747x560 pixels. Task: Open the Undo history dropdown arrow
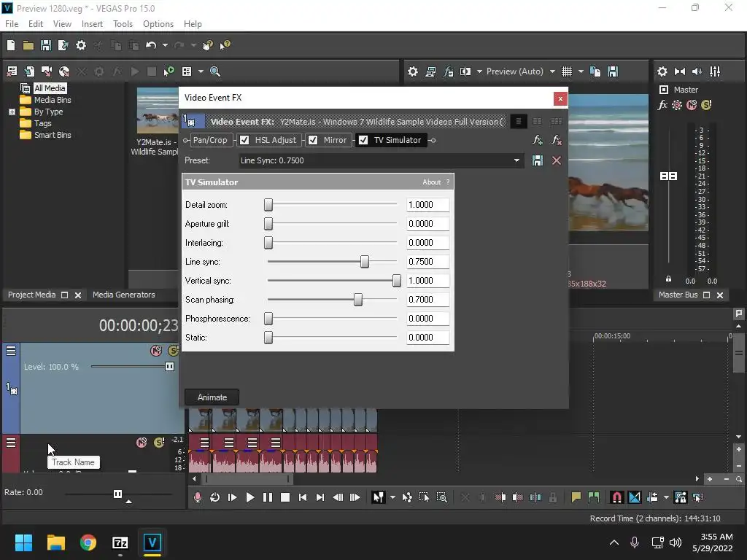(165, 45)
